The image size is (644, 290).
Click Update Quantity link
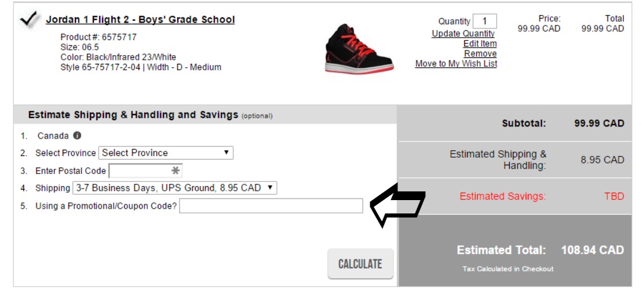click(464, 34)
